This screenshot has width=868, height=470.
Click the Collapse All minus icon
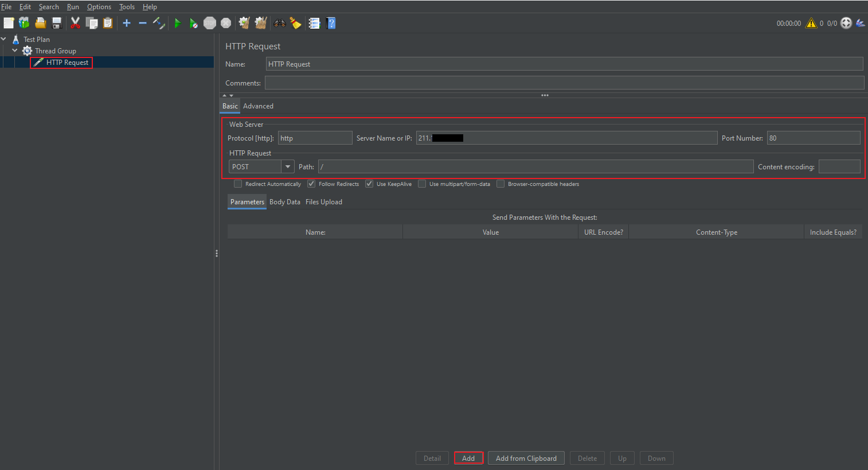[143, 23]
